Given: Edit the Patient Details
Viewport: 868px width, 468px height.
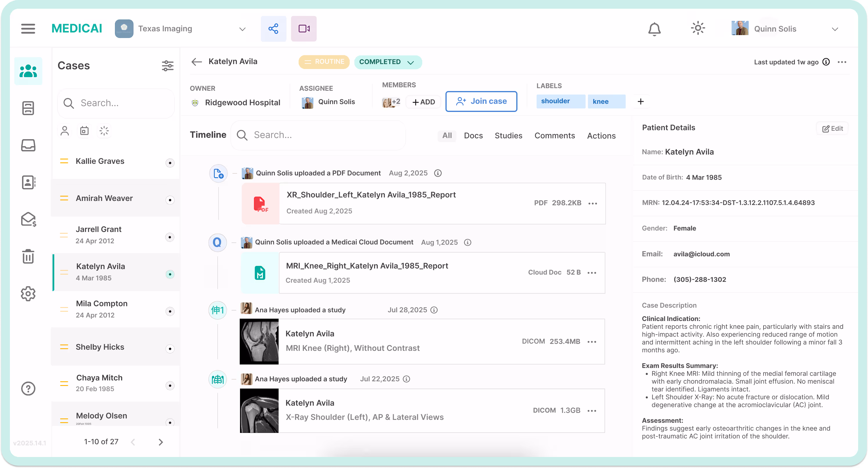Looking at the screenshot, I should click(x=832, y=128).
